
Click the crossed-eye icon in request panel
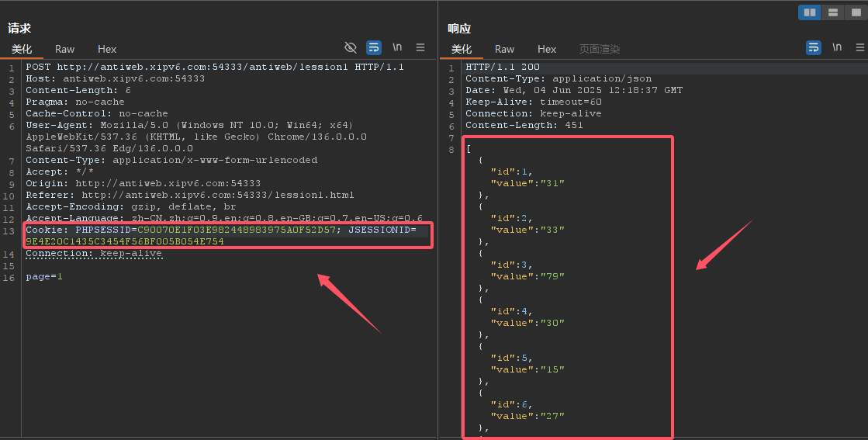[351, 47]
